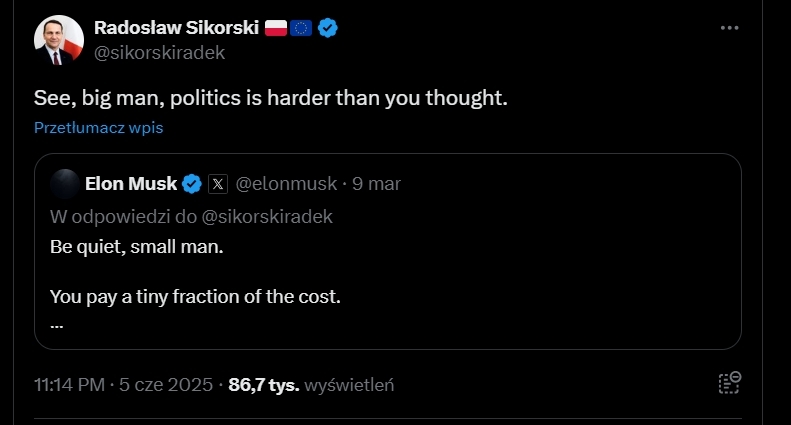Screen dimensions: 791x425
Task: Click the blue verified badge beside Radosław Sikorski
Action: (328, 28)
